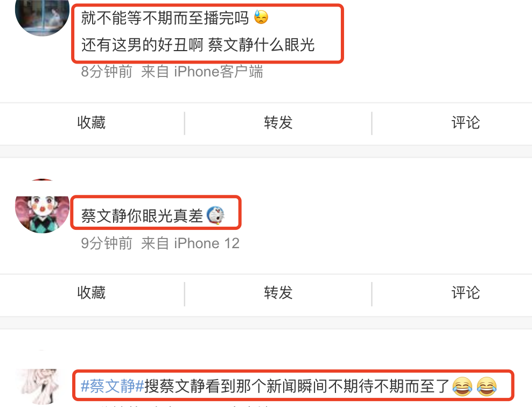The image size is (532, 407).
Task: Tap 转发 under the 9分钟前 post
Action: click(278, 293)
